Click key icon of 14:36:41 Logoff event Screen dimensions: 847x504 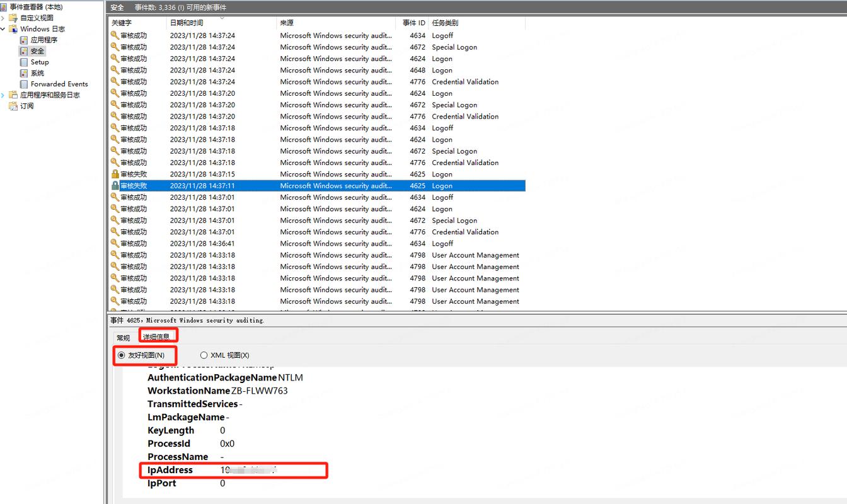pos(115,243)
